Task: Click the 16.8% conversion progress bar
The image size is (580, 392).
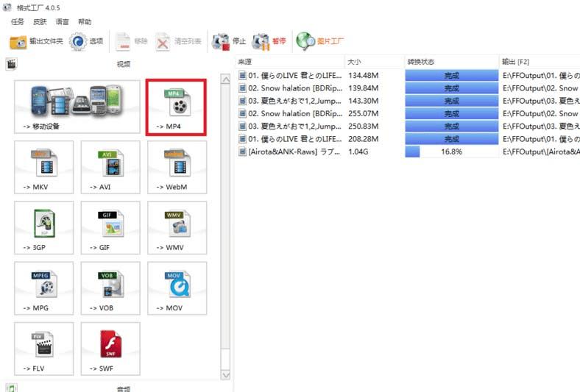Action: click(x=452, y=152)
